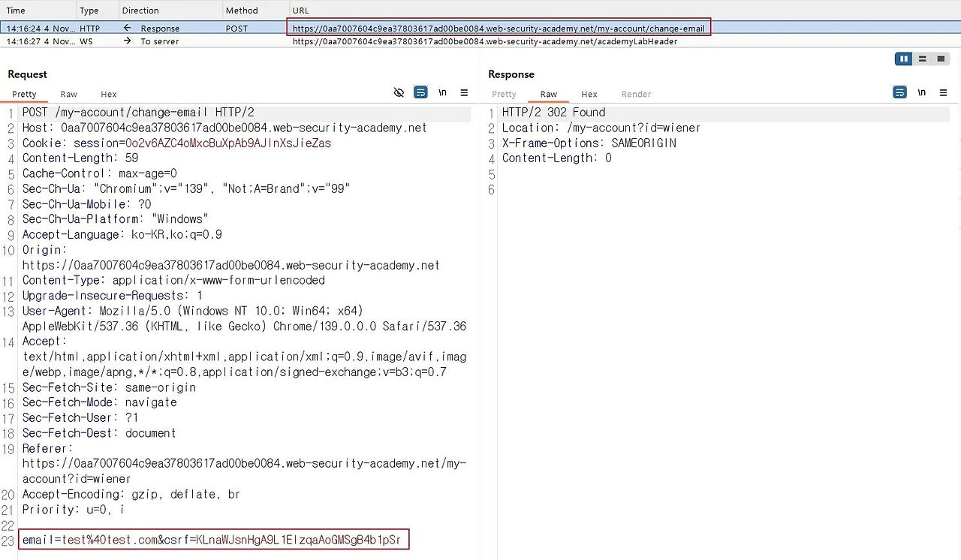Image resolution: width=961 pixels, height=560 pixels.
Task: Switch Response view to Render tab
Action: pyautogui.click(x=636, y=94)
